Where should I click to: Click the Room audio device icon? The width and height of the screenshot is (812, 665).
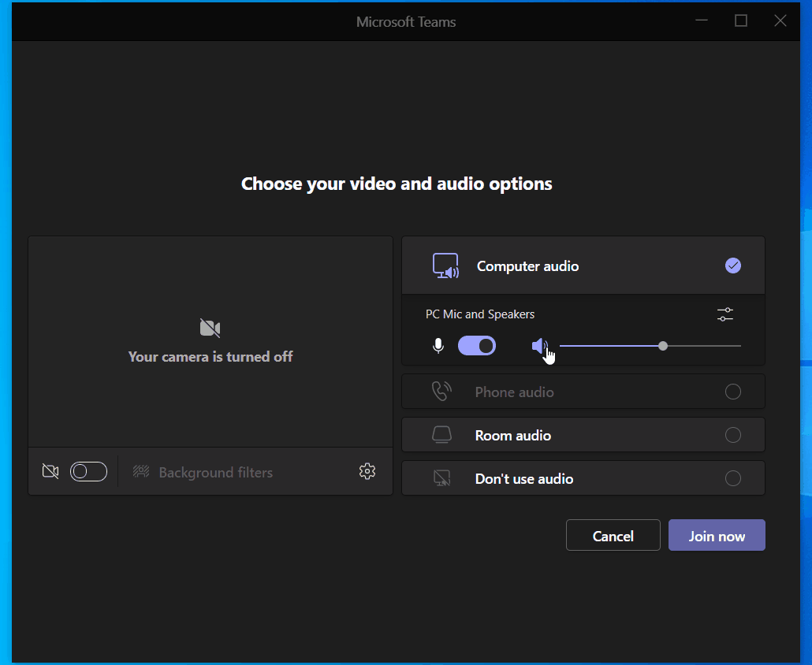tap(441, 435)
